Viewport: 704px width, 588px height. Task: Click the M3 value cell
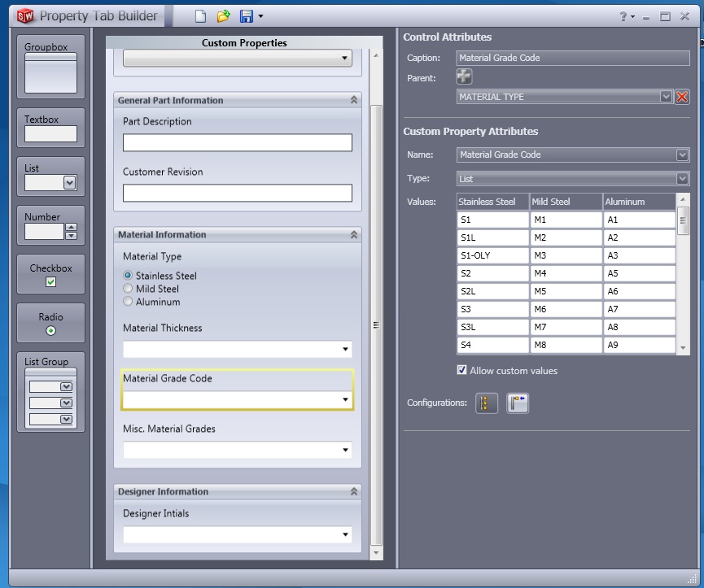(x=566, y=255)
